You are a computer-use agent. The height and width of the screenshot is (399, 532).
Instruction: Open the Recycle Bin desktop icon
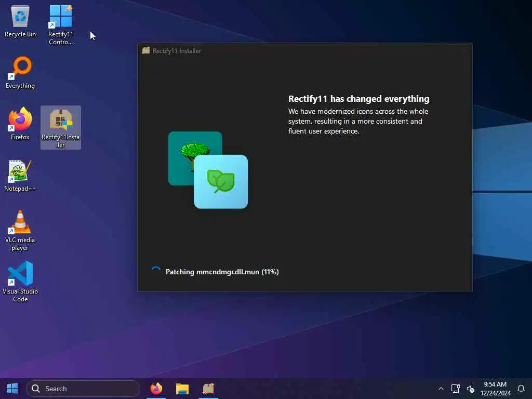[x=20, y=21]
